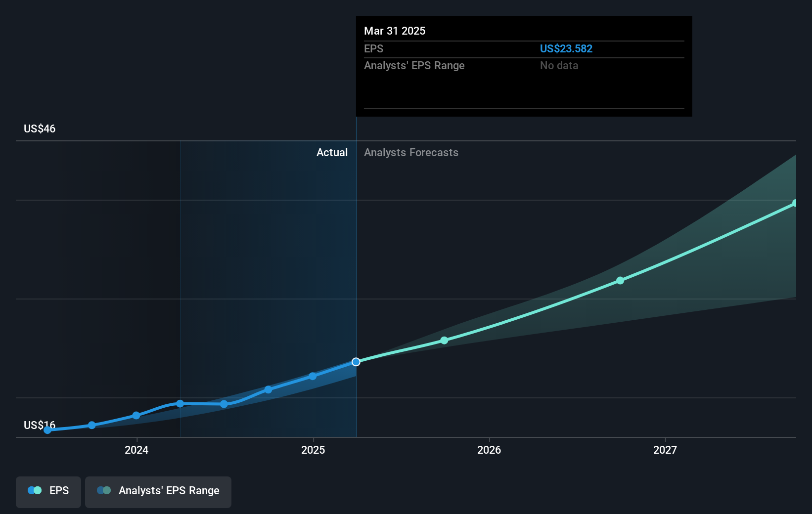Toggle the EPS legend button
The height and width of the screenshot is (514, 812).
click(x=48, y=492)
